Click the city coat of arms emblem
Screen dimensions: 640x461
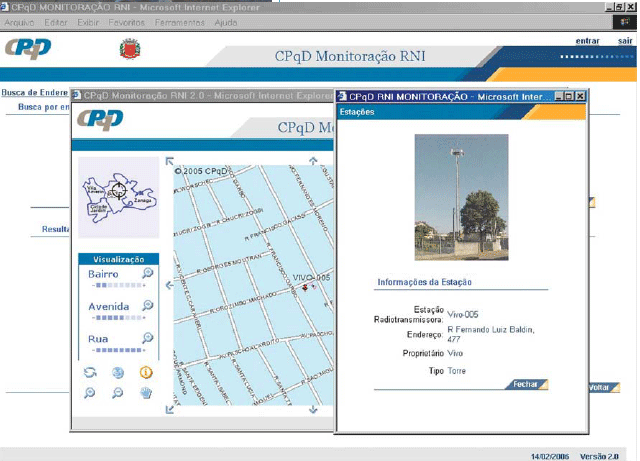click(130, 49)
